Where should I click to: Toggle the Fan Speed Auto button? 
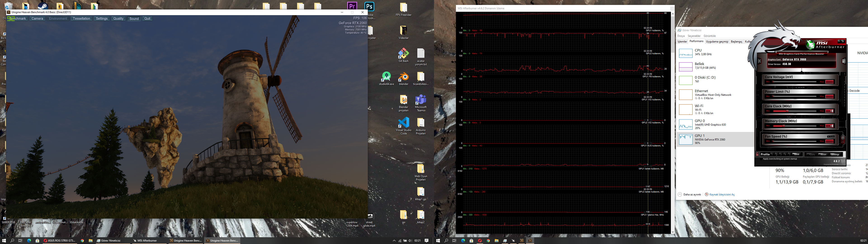831,136
